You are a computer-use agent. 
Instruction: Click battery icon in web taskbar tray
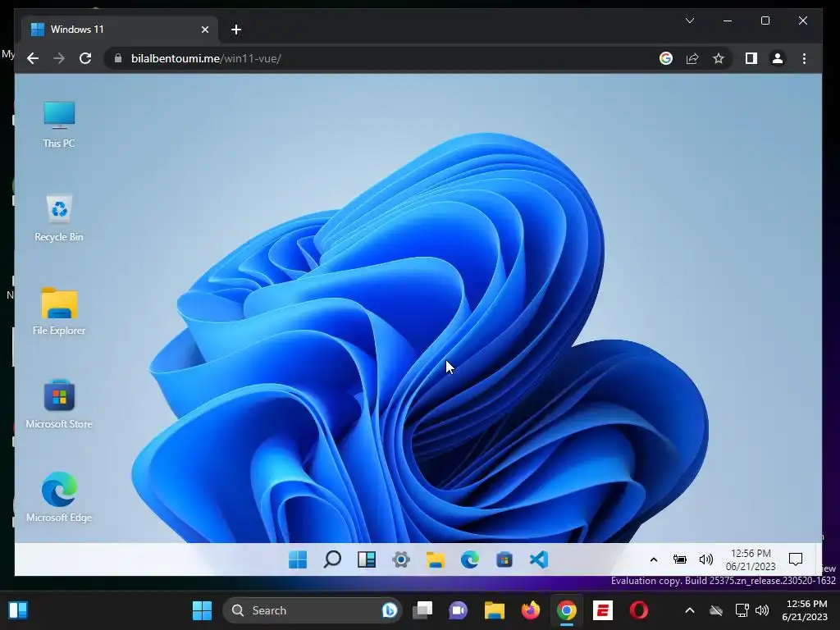tap(680, 559)
